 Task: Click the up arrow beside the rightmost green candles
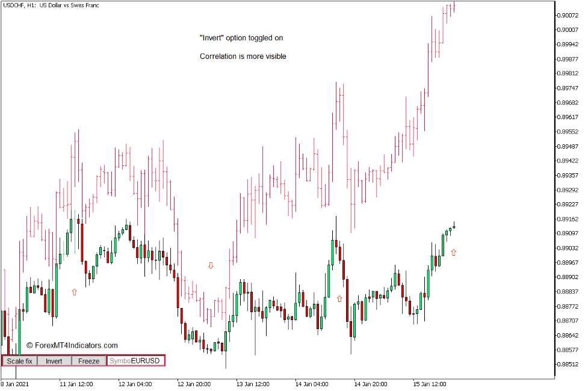(453, 253)
